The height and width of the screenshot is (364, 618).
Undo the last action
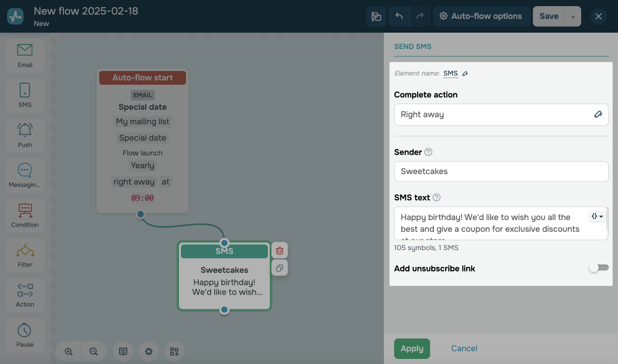[399, 16]
